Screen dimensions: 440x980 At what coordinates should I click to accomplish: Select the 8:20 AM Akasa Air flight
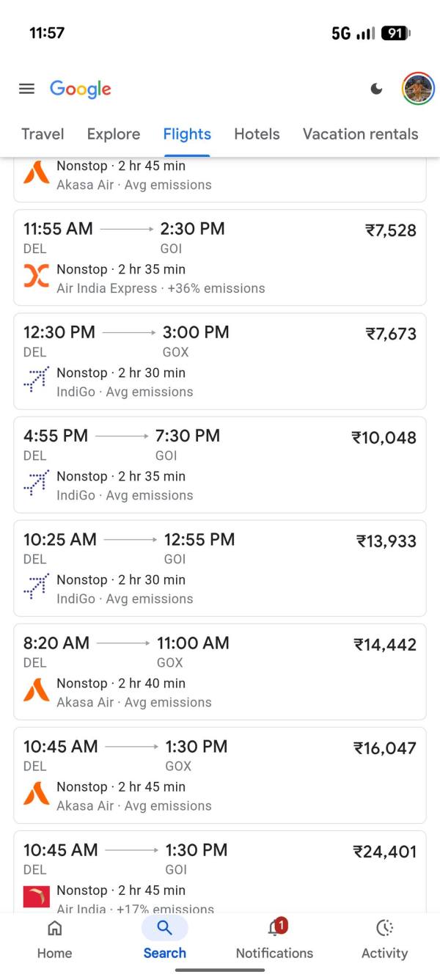(x=220, y=671)
